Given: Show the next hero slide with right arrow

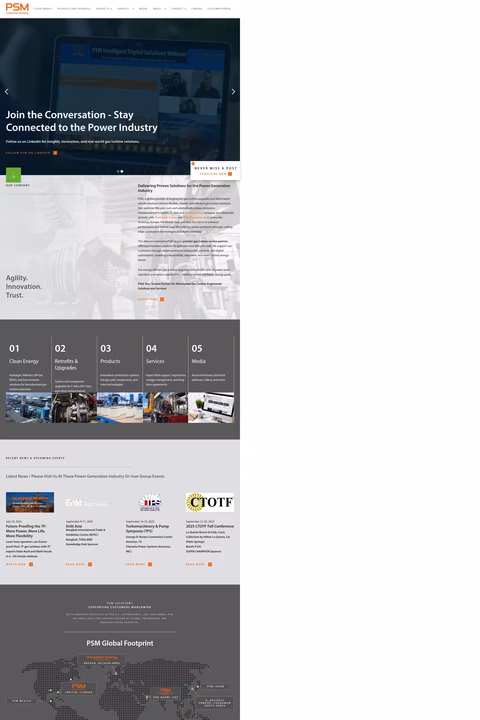Looking at the screenshot, I should tap(233, 91).
